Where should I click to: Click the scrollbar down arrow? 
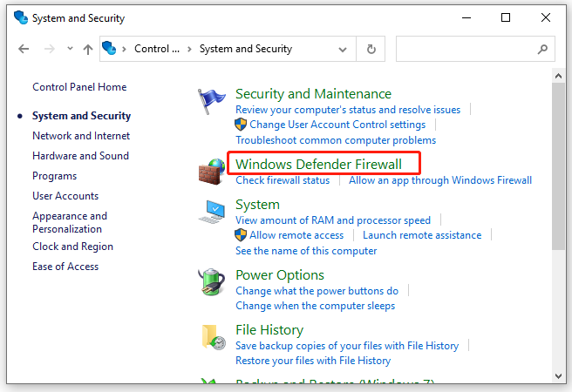tap(558, 376)
